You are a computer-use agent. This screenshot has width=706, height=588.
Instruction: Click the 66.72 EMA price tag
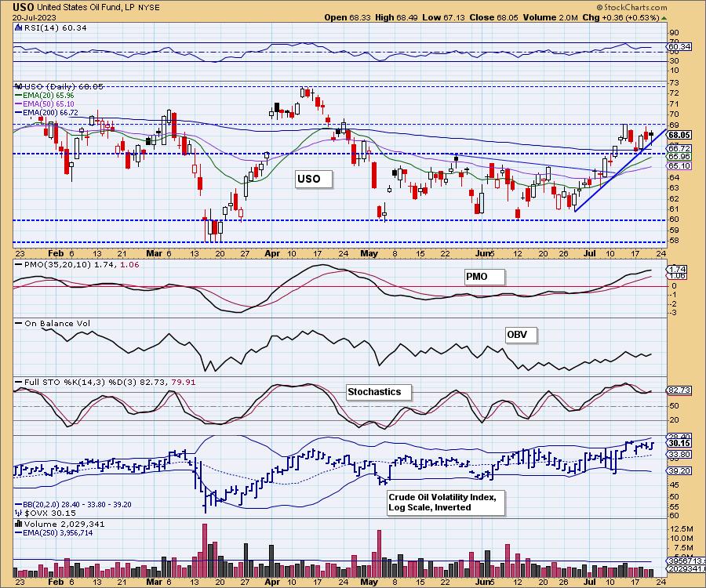pos(679,148)
